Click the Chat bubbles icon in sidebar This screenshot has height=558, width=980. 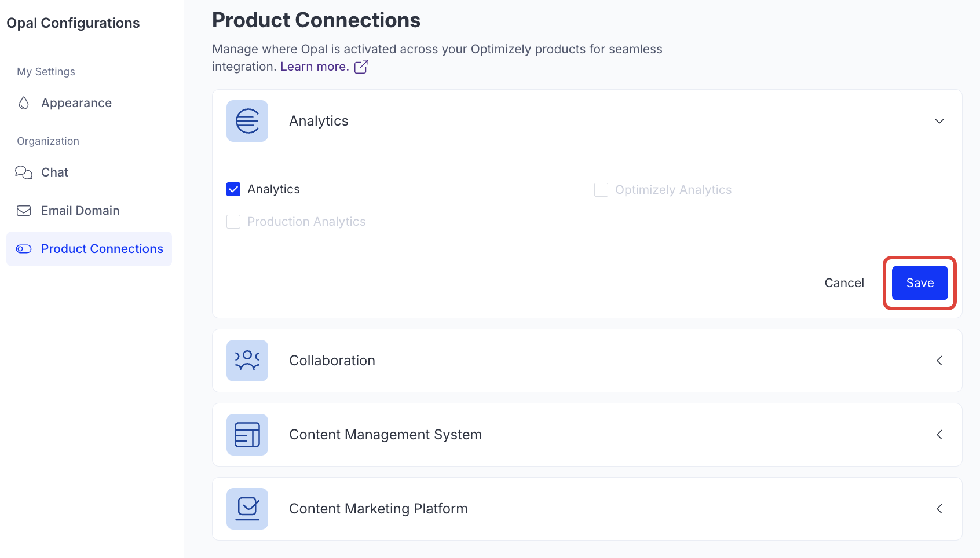pos(24,172)
